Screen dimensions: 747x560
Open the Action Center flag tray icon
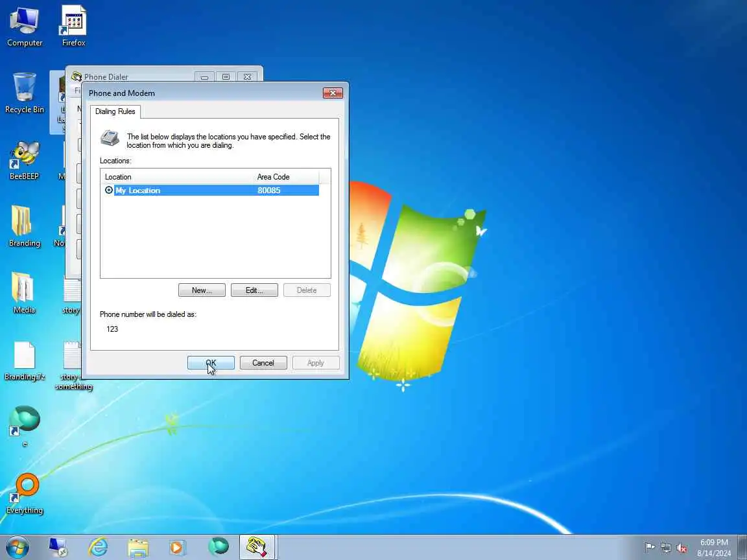click(649, 548)
